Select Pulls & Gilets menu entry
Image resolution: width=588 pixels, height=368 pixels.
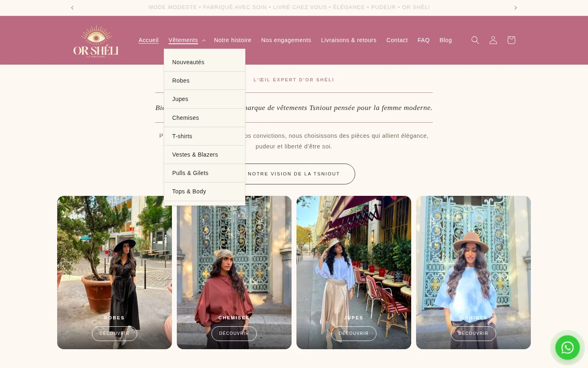205,173
